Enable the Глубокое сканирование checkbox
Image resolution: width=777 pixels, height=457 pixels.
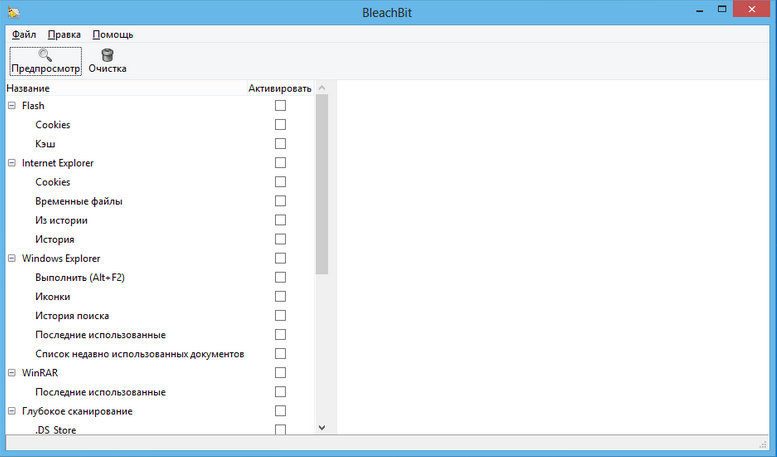[280, 411]
